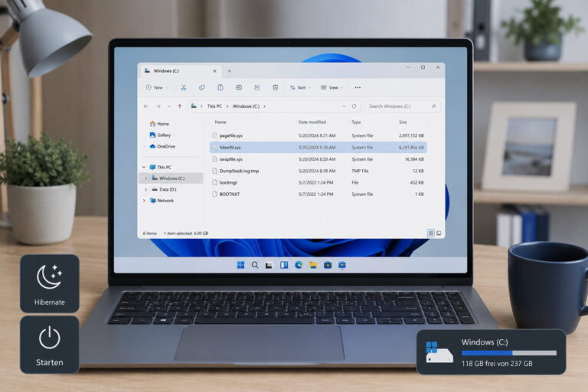Click the Rename icon in toolbar
The width and height of the screenshot is (588, 392).
pos(239,87)
